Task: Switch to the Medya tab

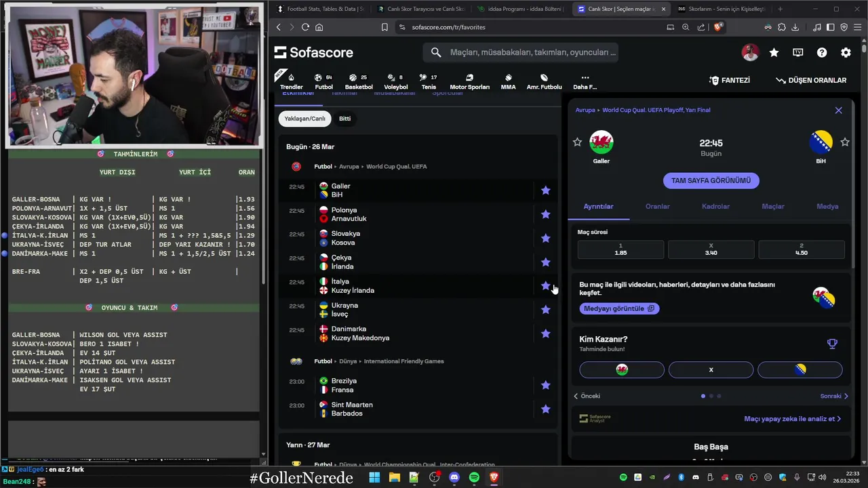Action: point(827,206)
